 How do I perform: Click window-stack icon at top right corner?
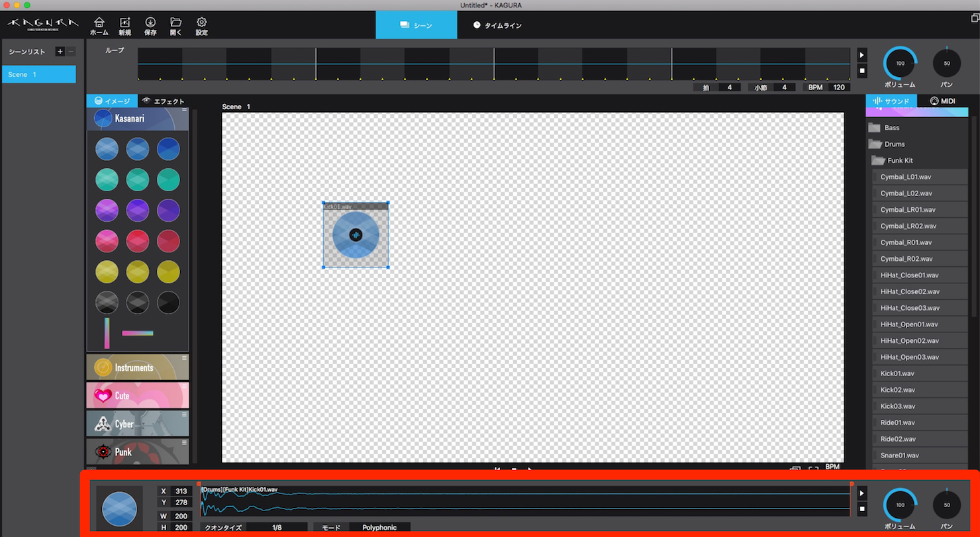(975, 19)
